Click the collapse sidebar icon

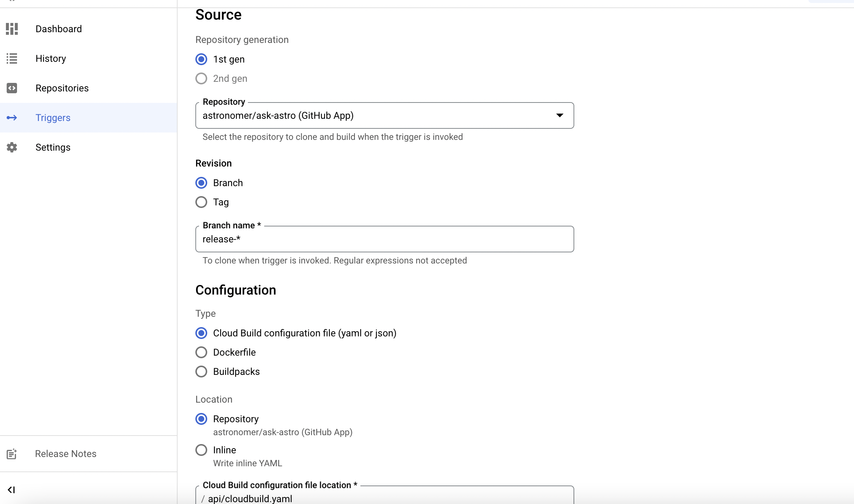tap(11, 490)
